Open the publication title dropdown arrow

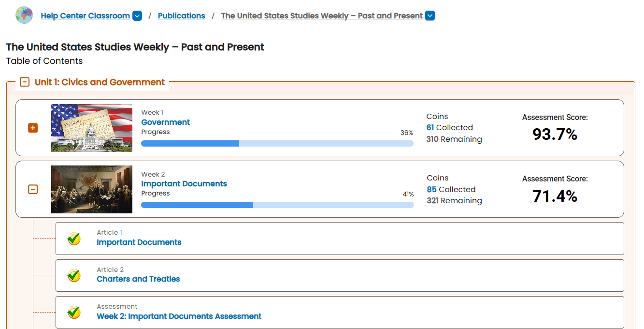coord(430,16)
